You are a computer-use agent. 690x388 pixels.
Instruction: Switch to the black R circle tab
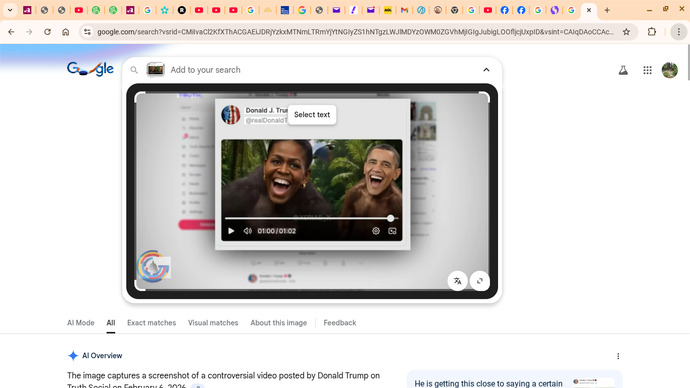(182, 10)
